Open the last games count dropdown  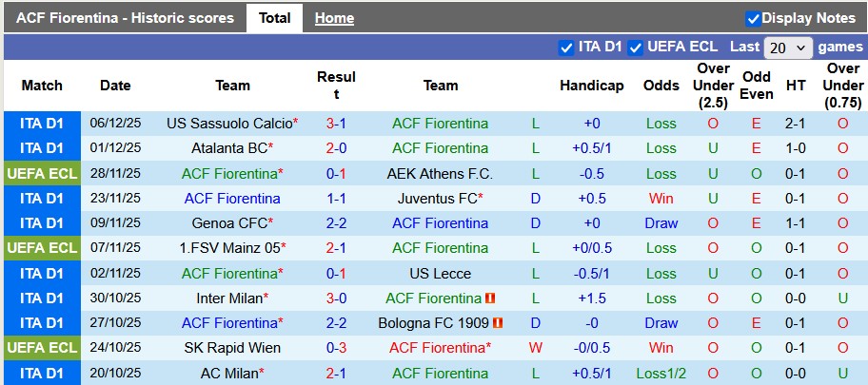coord(788,47)
